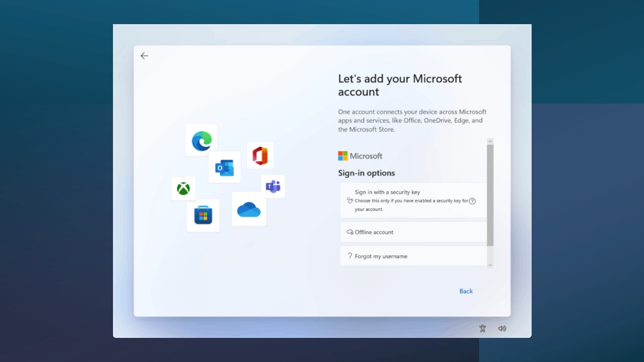The height and width of the screenshot is (362, 644).
Task: Click the OneDrive cloud icon
Action: pos(248,209)
